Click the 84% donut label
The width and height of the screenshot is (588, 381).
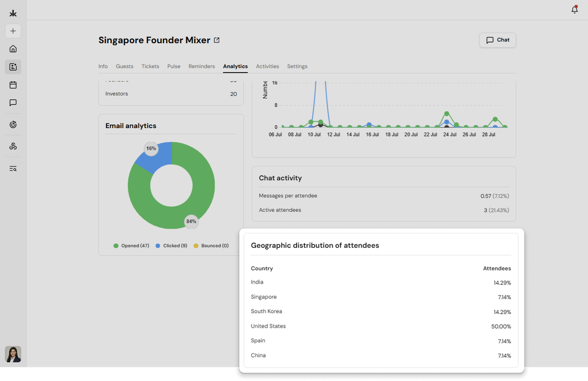[x=191, y=222]
